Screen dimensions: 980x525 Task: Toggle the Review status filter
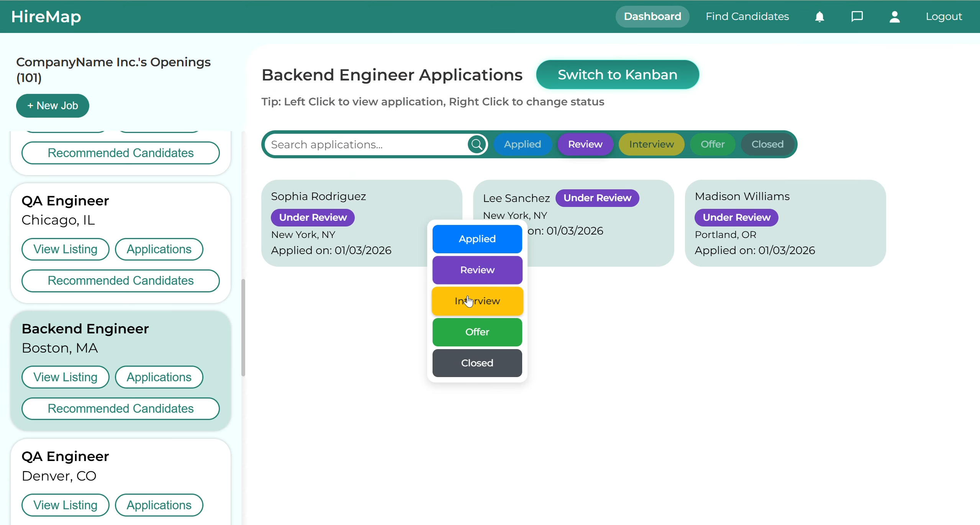click(x=585, y=144)
